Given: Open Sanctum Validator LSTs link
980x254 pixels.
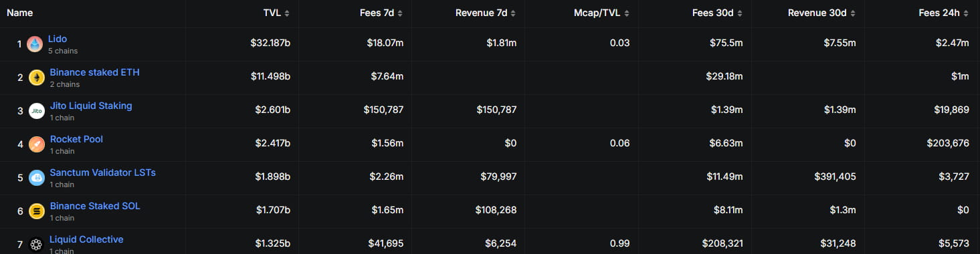Looking at the screenshot, I should pos(102,173).
